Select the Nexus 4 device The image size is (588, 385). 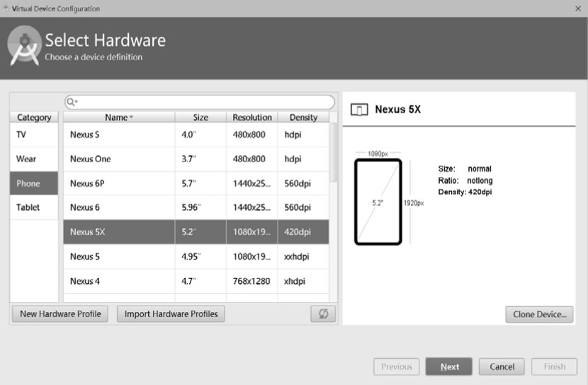[196, 281]
